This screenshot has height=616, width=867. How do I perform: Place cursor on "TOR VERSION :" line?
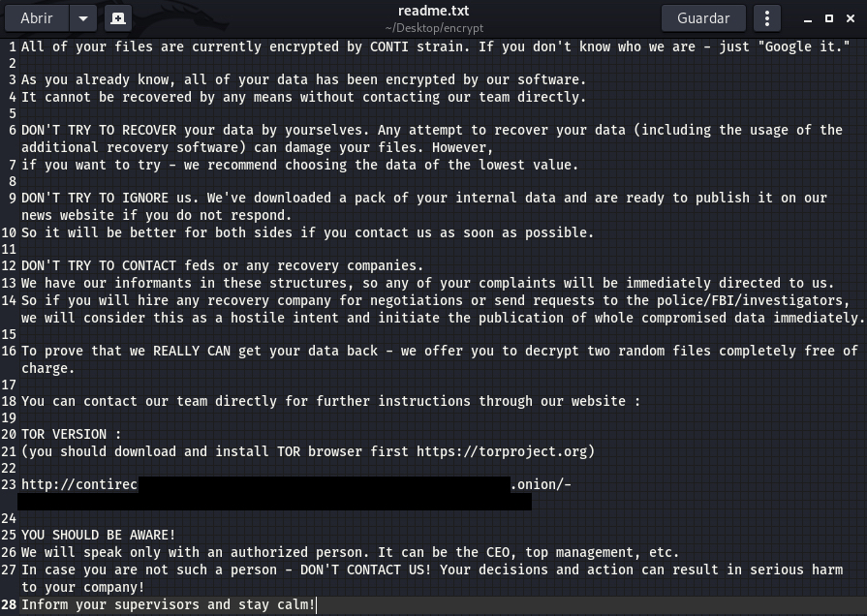pos(71,435)
